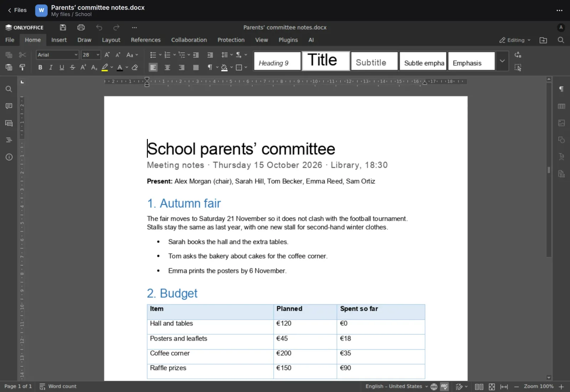Screen dimensions: 570x392
Task: Clear formatting with the eraser icon
Action: click(x=135, y=67)
